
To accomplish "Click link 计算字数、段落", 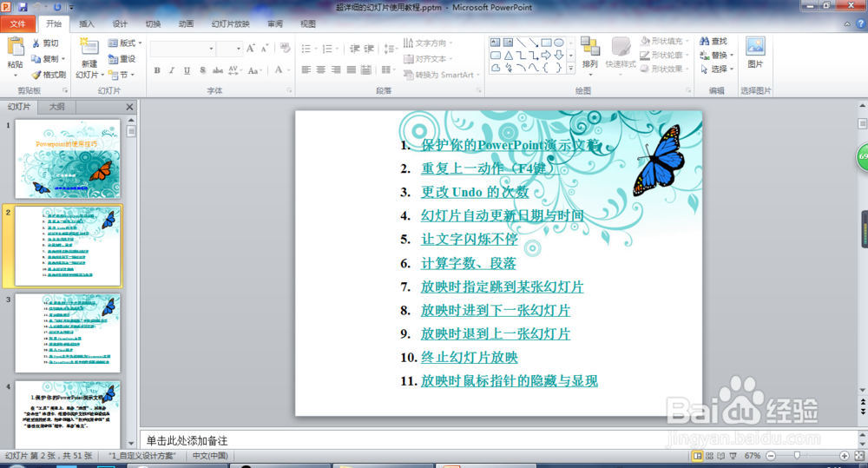I will click(x=469, y=263).
